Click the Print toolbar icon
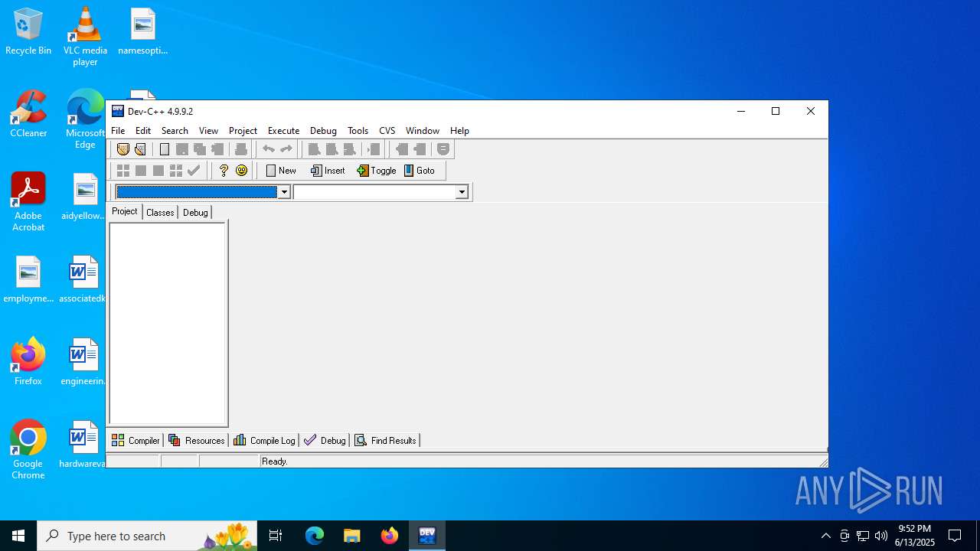The image size is (980, 551). tap(240, 149)
